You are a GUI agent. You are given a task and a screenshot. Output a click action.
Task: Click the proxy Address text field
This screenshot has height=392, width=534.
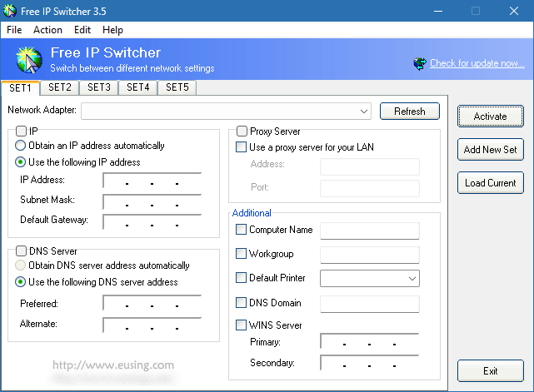[370, 166]
